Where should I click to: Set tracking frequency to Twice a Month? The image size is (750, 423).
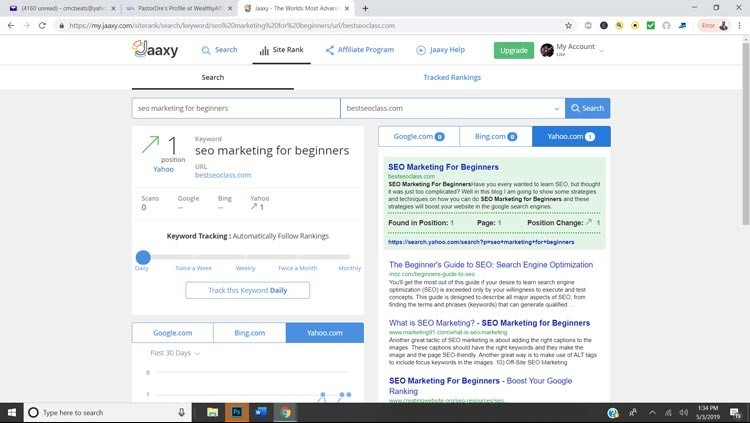(298, 268)
